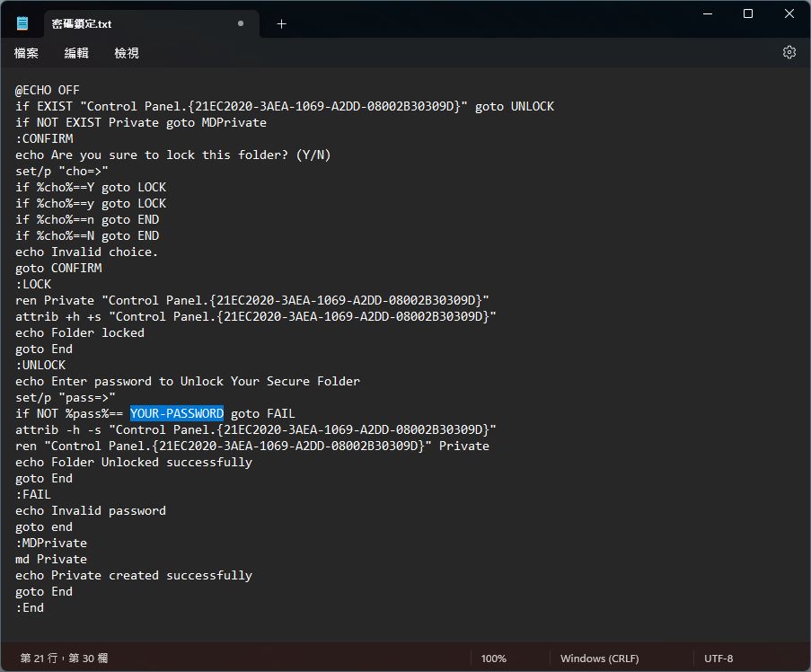811x672 pixels.
Task: Open the 檢視 menu
Action: (127, 53)
